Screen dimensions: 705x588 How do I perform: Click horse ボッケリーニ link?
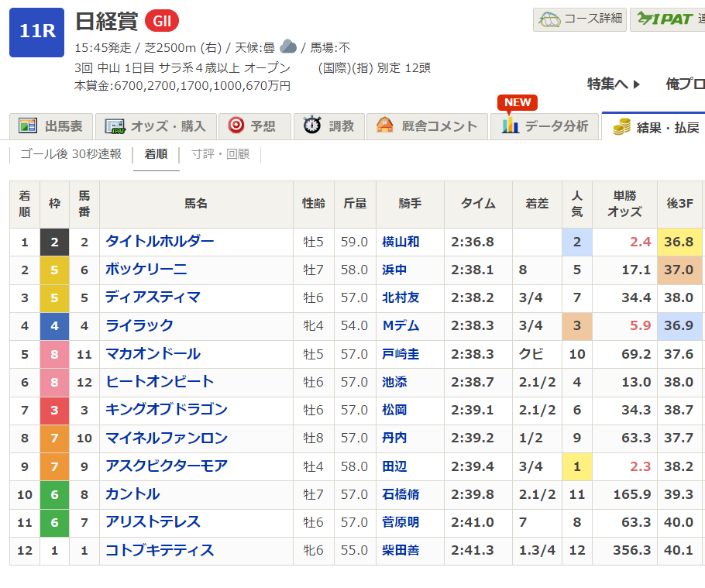[146, 270]
